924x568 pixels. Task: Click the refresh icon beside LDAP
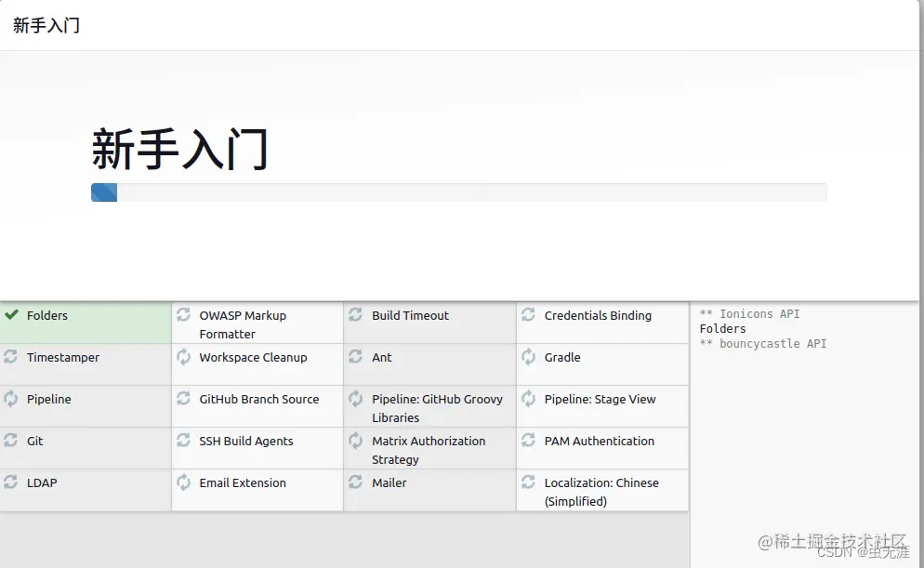click(10, 482)
